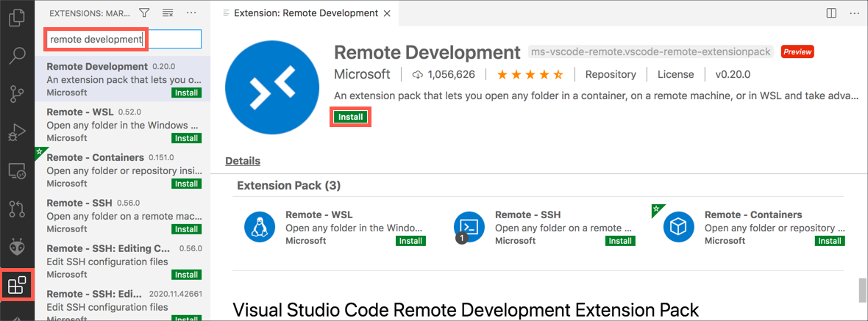Install Remote - WSL in Extension Pack
This screenshot has width=868, height=321.
tap(410, 241)
